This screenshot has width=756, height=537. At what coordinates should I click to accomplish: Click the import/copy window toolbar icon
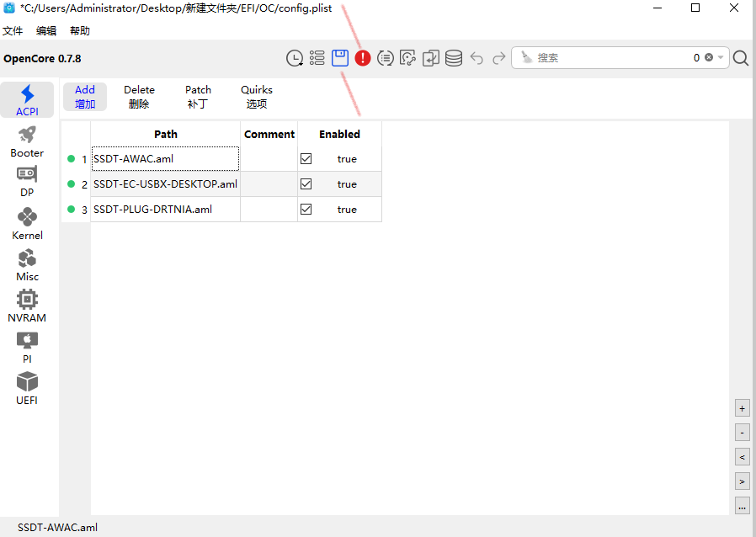430,58
